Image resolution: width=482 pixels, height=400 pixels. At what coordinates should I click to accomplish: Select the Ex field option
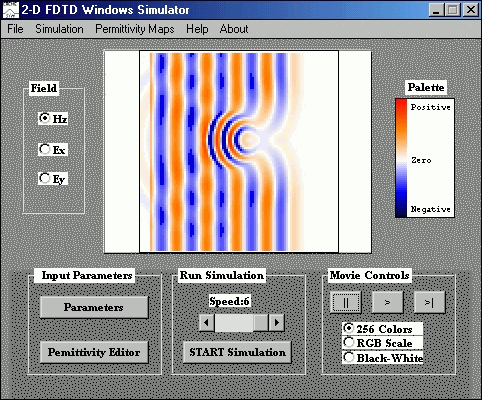(x=44, y=149)
